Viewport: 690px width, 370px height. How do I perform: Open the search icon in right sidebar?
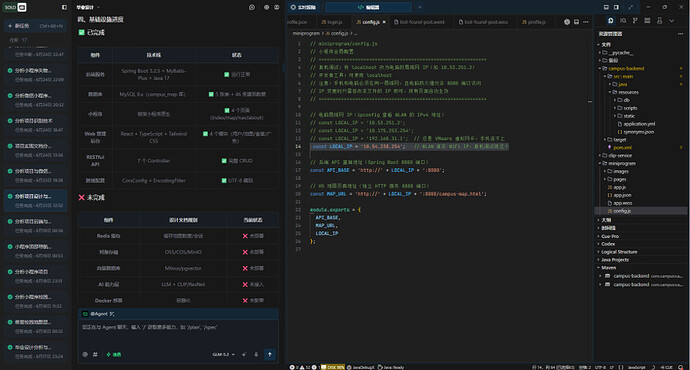coord(623,21)
